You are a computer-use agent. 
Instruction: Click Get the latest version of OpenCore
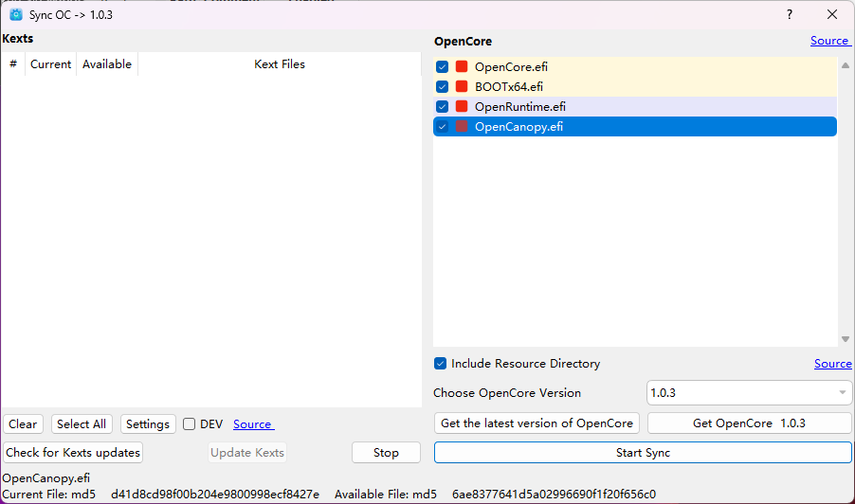point(537,423)
